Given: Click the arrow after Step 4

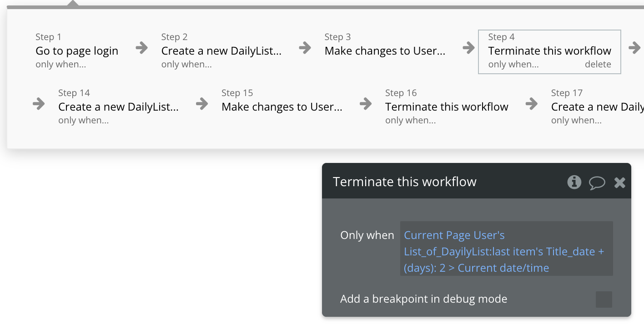Looking at the screenshot, I should tap(634, 48).
